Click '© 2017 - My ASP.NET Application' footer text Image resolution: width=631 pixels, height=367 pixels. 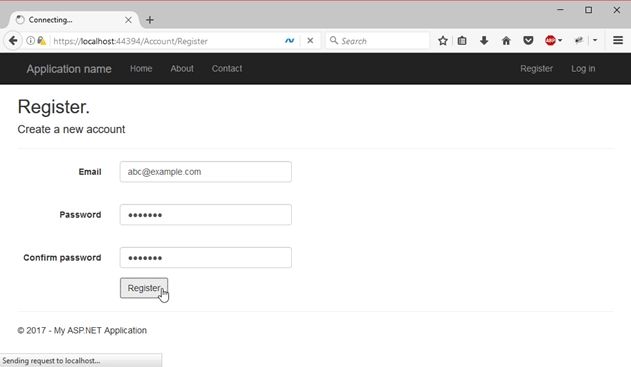pyautogui.click(x=82, y=330)
